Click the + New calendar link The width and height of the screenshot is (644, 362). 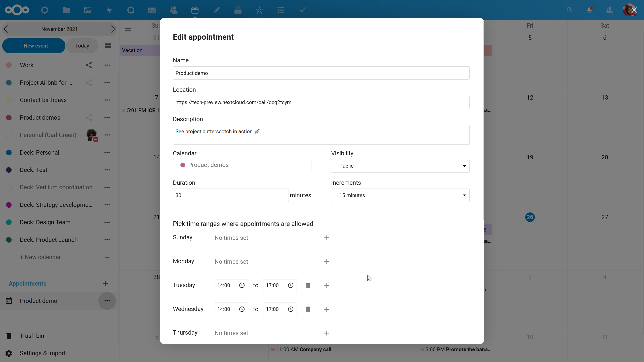coord(40,257)
